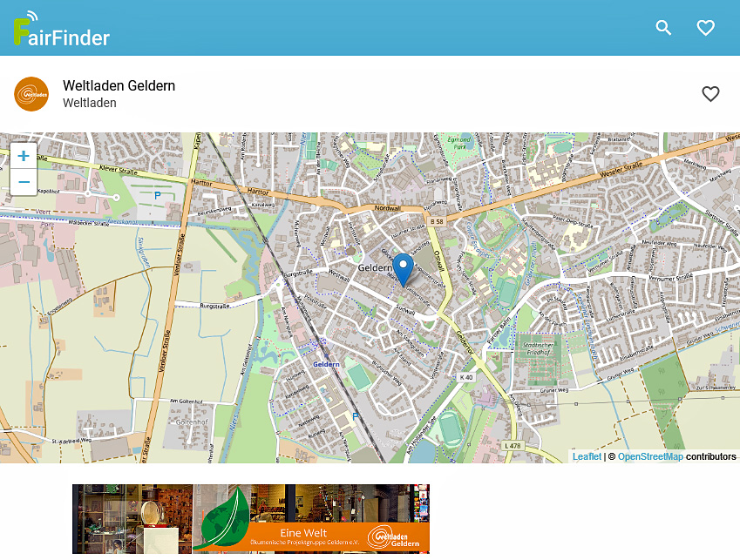Zoom out on the map
Image resolution: width=740 pixels, height=560 pixels.
pyautogui.click(x=24, y=182)
